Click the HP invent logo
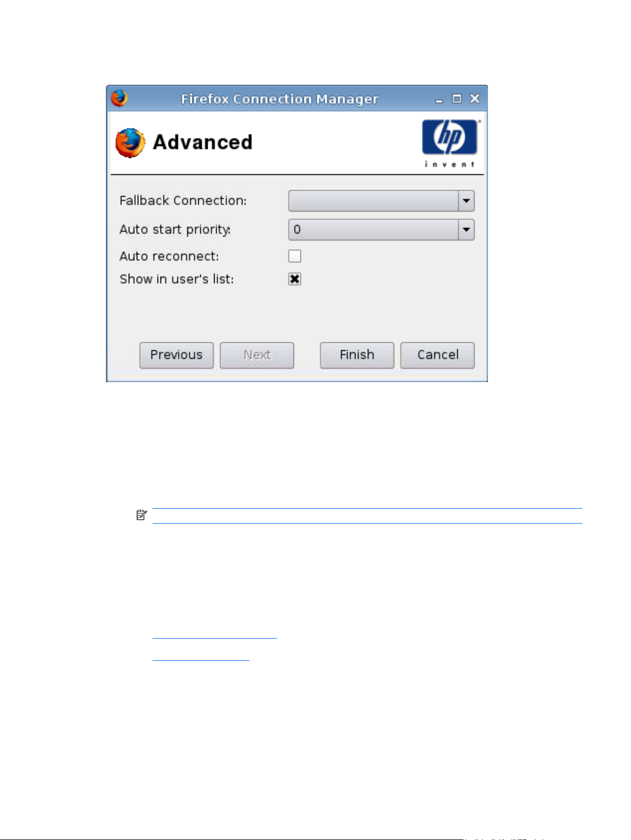This screenshot has width=631, height=840. 449,143
